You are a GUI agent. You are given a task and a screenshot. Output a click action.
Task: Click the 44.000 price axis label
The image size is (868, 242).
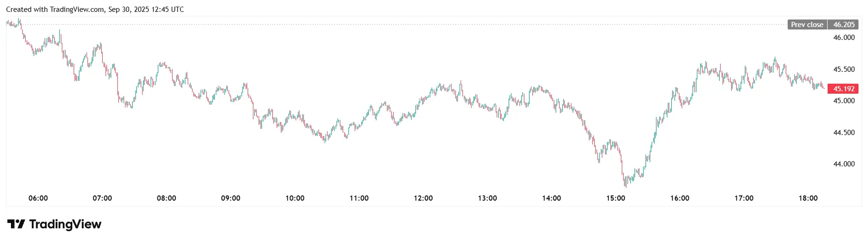[x=844, y=164]
